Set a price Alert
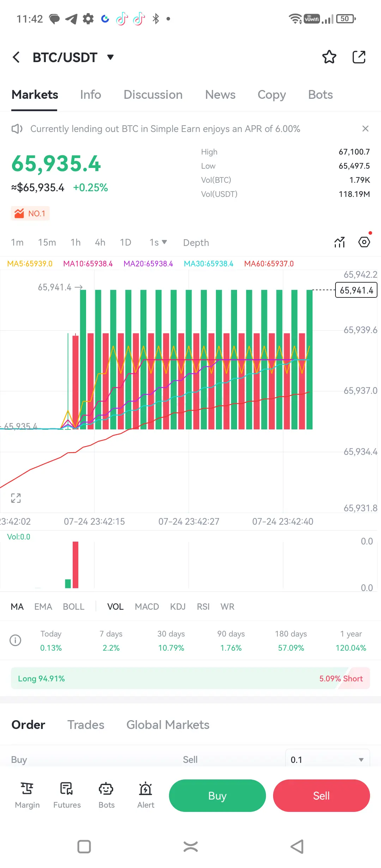The image size is (381, 868). tap(146, 796)
